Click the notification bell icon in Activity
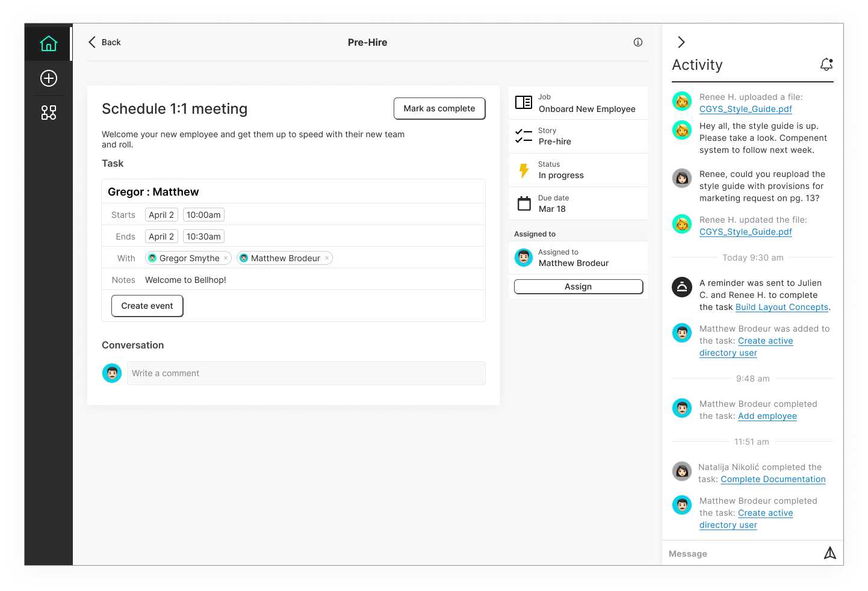This screenshot has width=868, height=591. [826, 64]
